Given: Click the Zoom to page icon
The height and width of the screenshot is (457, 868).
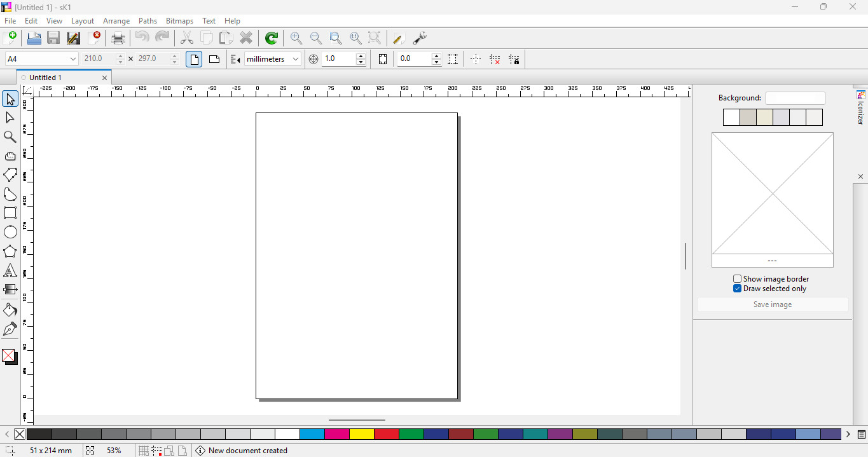Looking at the screenshot, I should (x=336, y=38).
